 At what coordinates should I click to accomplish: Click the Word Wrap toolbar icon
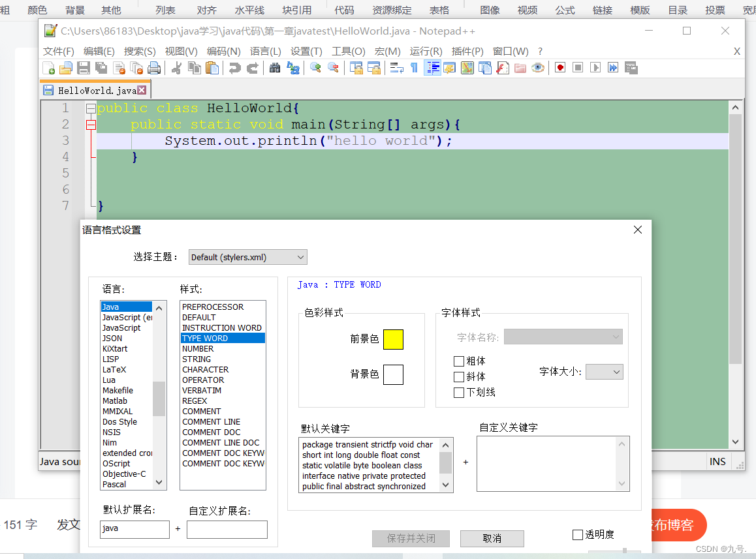(x=396, y=68)
